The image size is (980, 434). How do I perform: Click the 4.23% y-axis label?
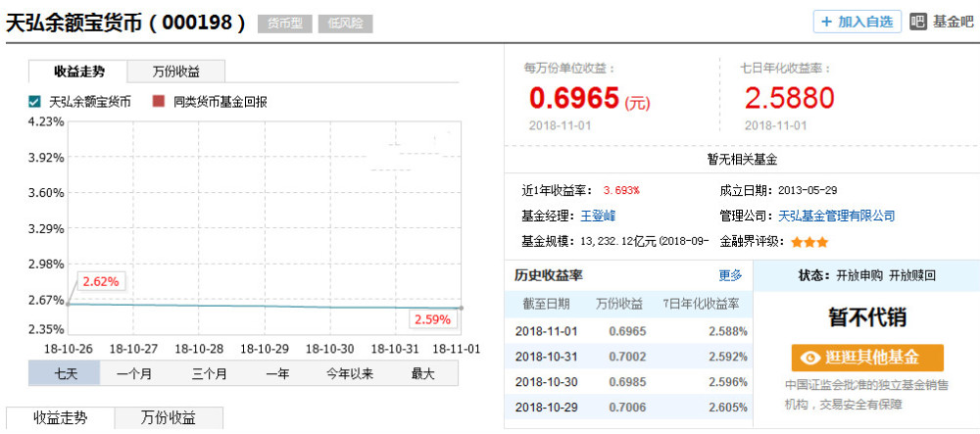pos(46,121)
